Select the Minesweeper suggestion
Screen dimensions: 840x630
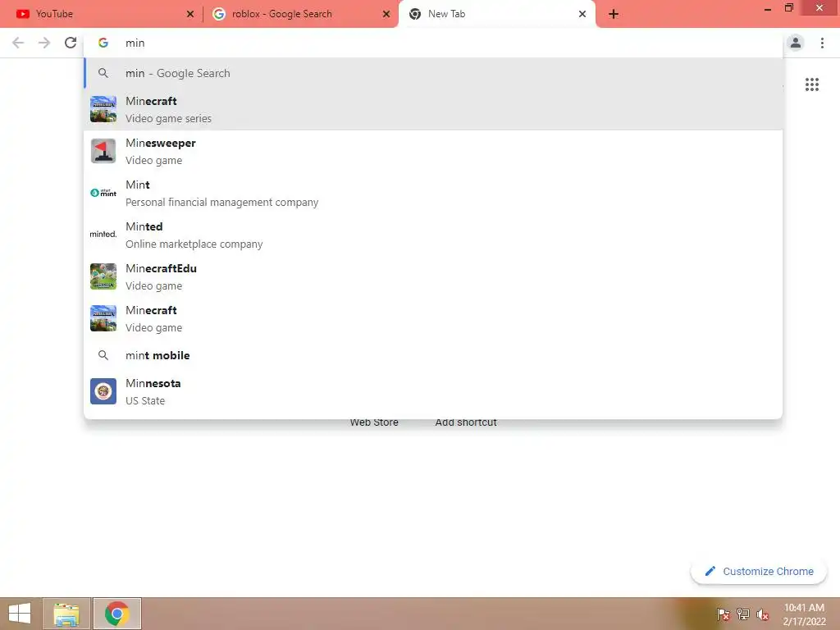(x=433, y=151)
